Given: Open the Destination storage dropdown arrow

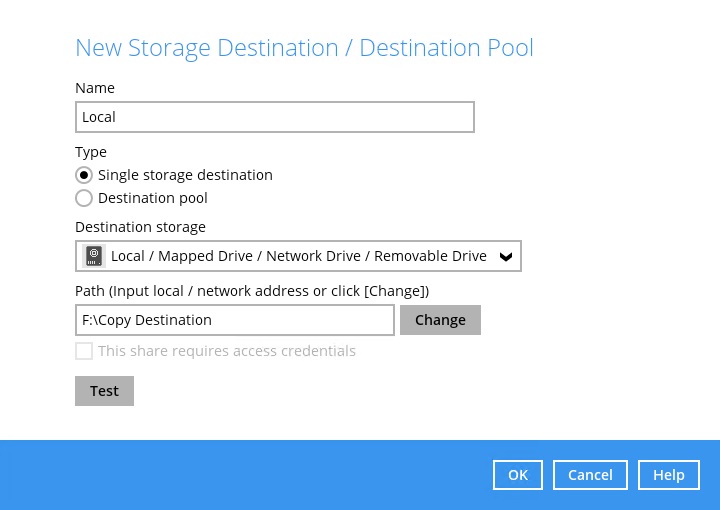Looking at the screenshot, I should [506, 257].
